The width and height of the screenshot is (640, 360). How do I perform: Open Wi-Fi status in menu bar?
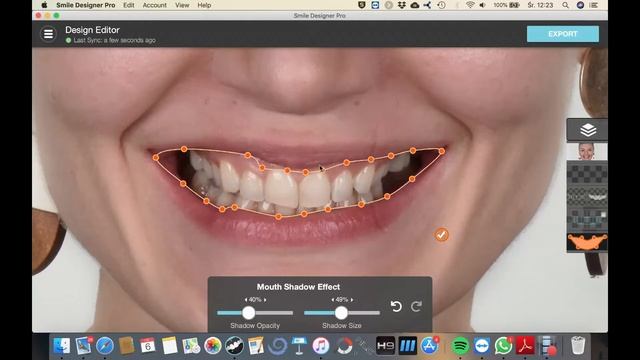pos(470,5)
